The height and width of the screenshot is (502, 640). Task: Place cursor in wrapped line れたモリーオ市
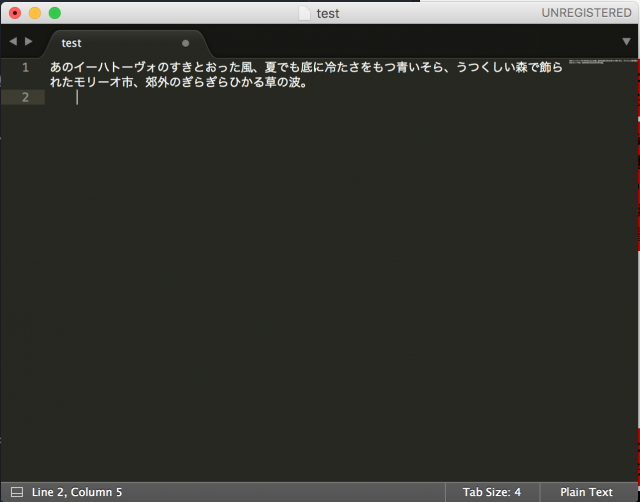(180, 82)
